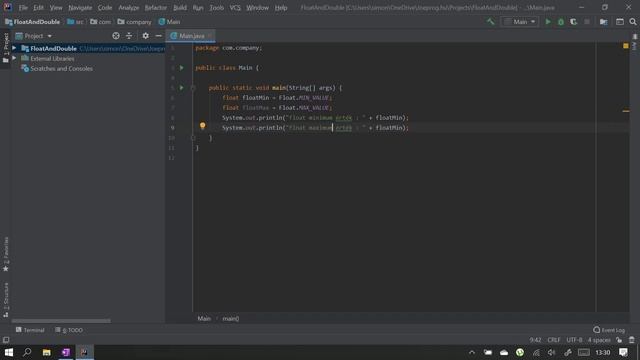Collapse the main method fold marker
The width and height of the screenshot is (640, 360).
193,88
